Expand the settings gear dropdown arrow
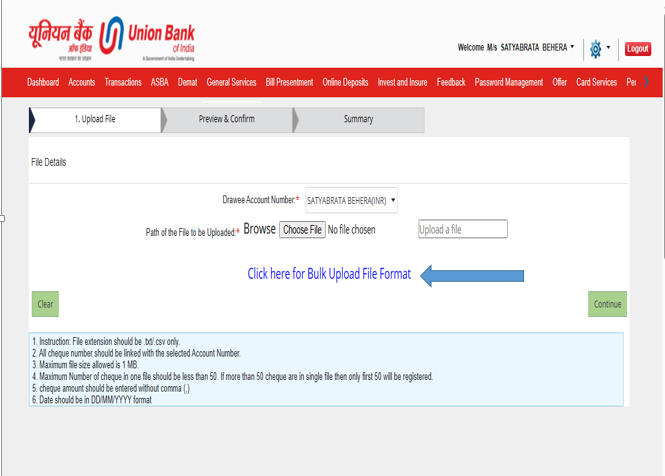This screenshot has width=665, height=476. pyautogui.click(x=609, y=48)
